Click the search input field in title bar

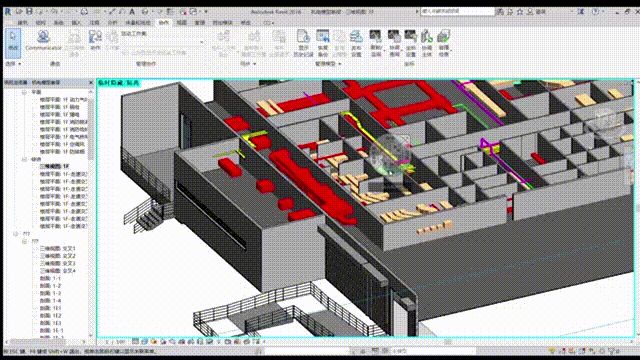click(457, 11)
